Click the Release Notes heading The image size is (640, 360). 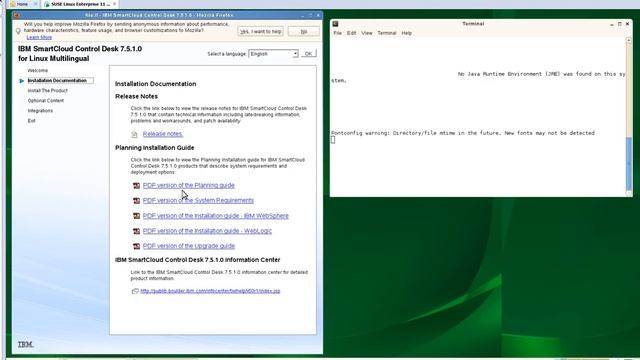pyautogui.click(x=136, y=96)
